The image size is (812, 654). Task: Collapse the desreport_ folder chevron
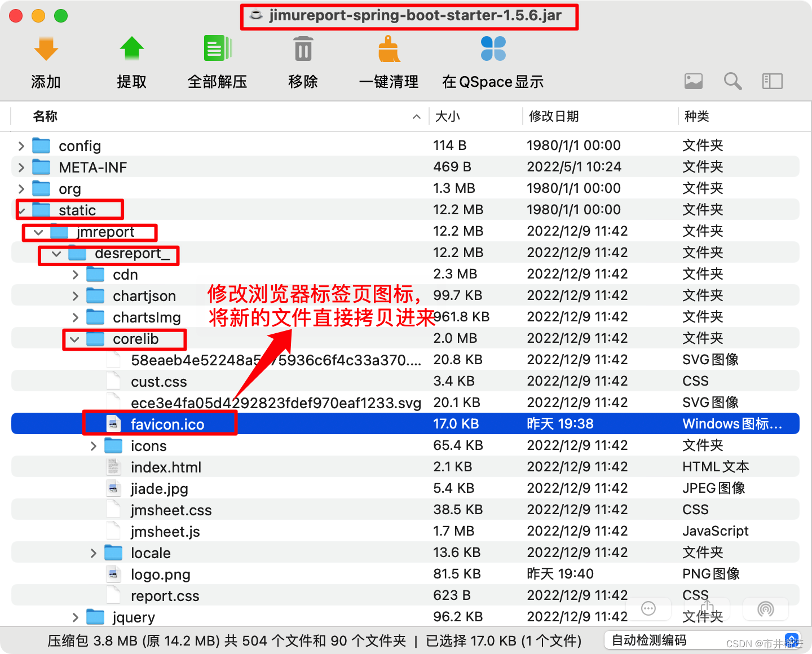point(56,254)
